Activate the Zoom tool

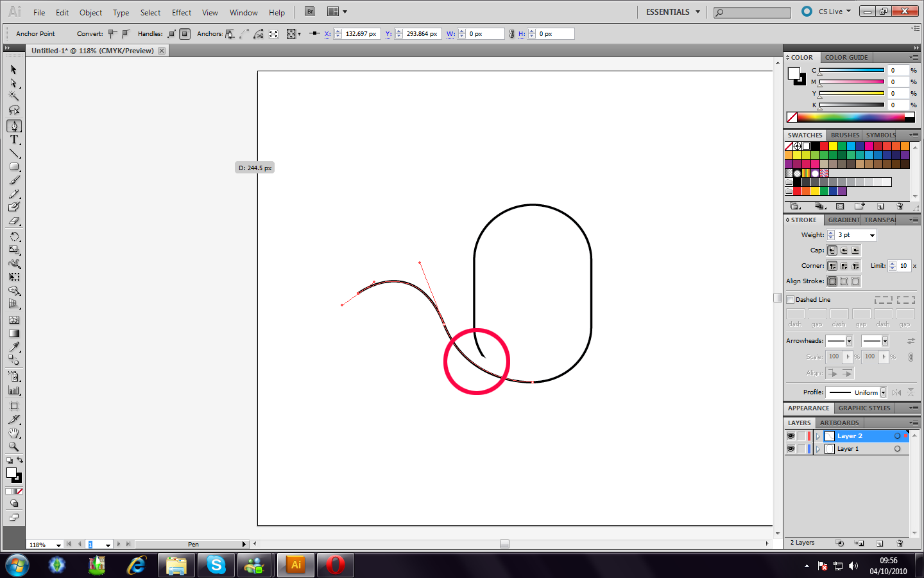coord(13,446)
